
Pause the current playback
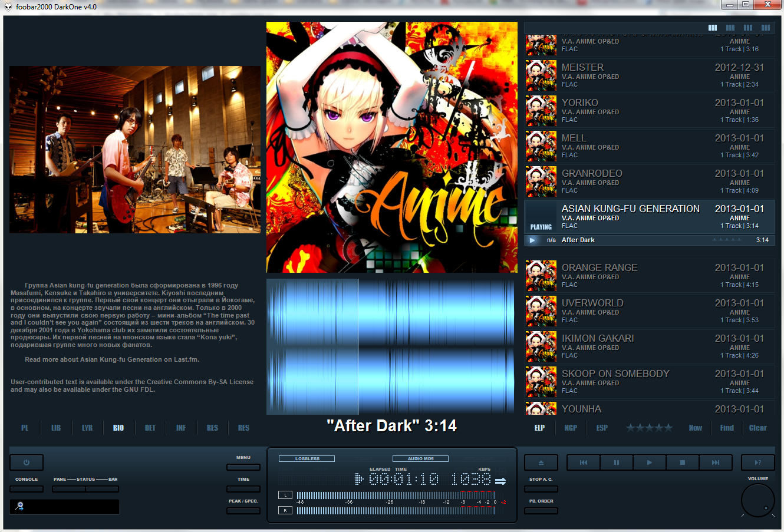click(616, 462)
